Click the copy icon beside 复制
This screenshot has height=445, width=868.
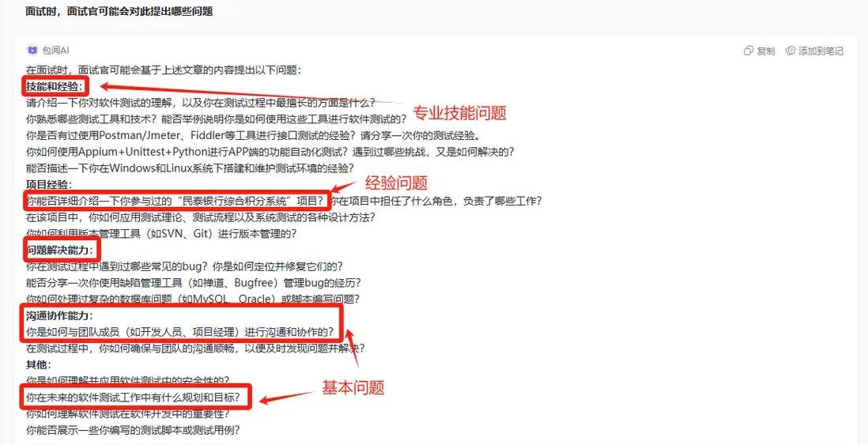tap(749, 51)
